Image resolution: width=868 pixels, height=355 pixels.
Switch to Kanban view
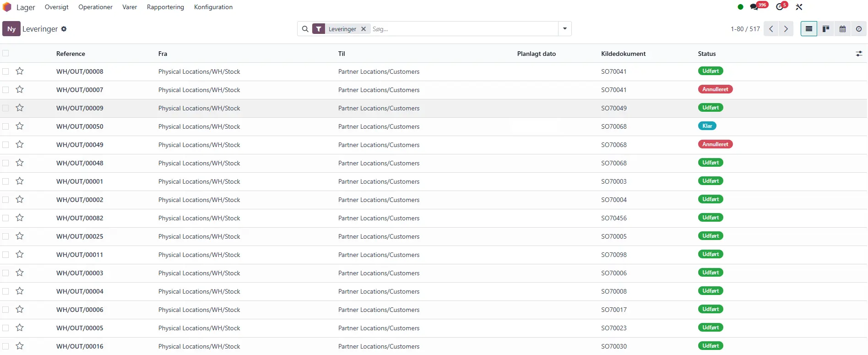[826, 29]
